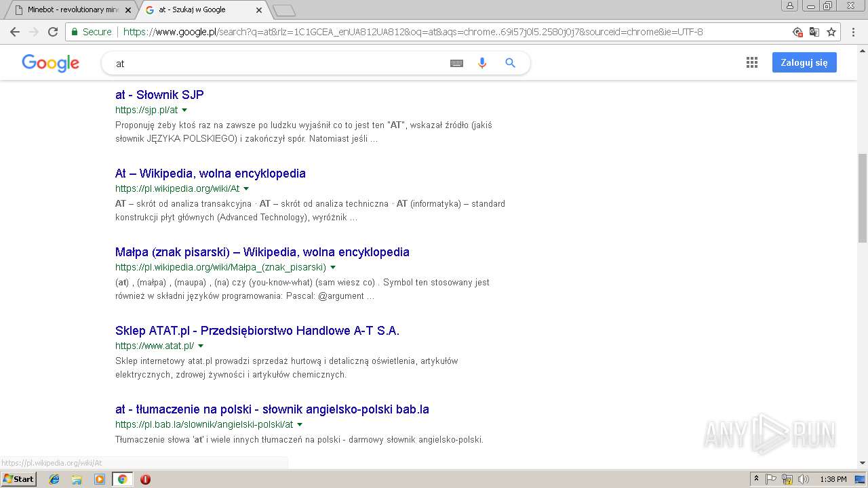Click the translate page icon in the address bar

(814, 32)
